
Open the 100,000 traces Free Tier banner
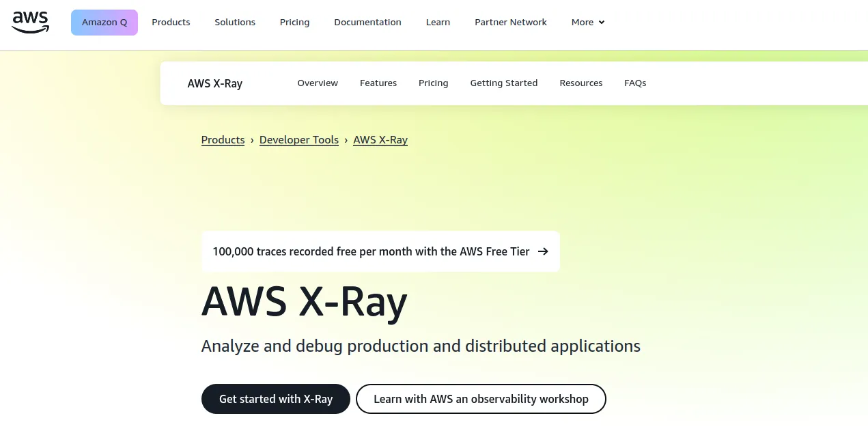coord(380,251)
